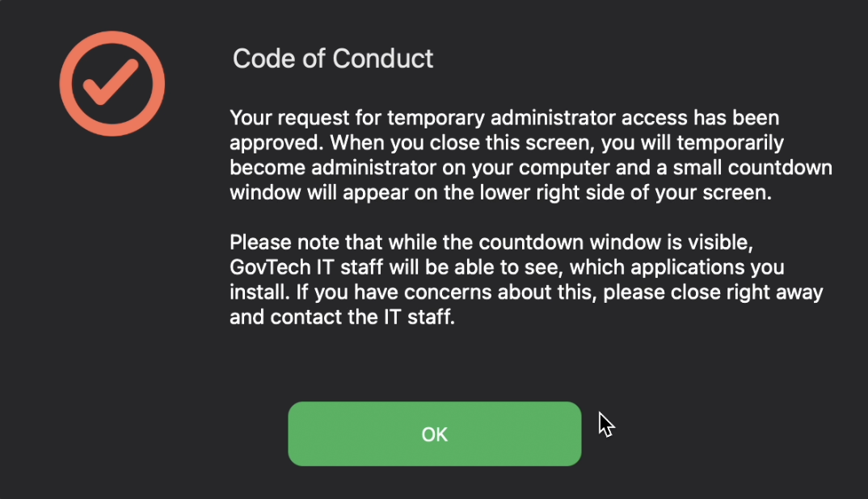Click the green OK button

435,434
